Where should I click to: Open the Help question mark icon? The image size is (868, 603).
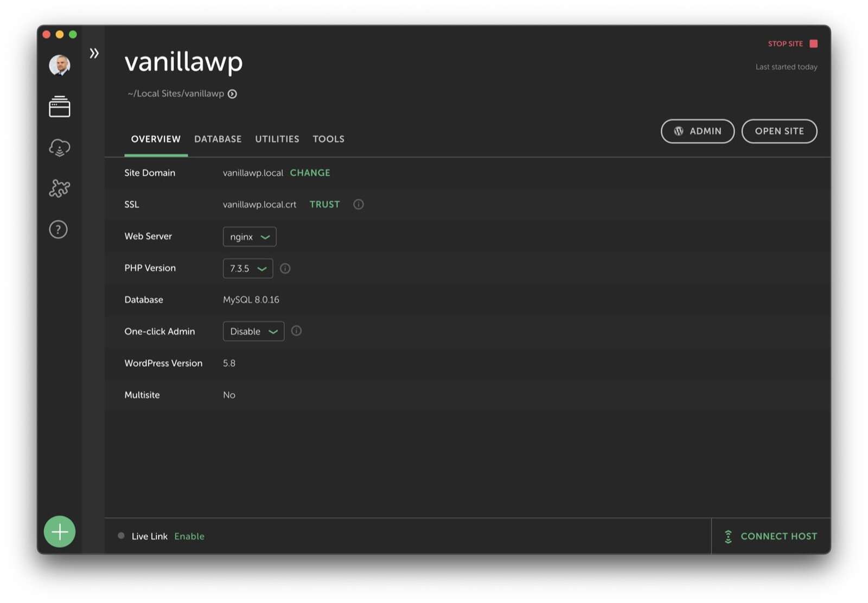click(x=58, y=230)
